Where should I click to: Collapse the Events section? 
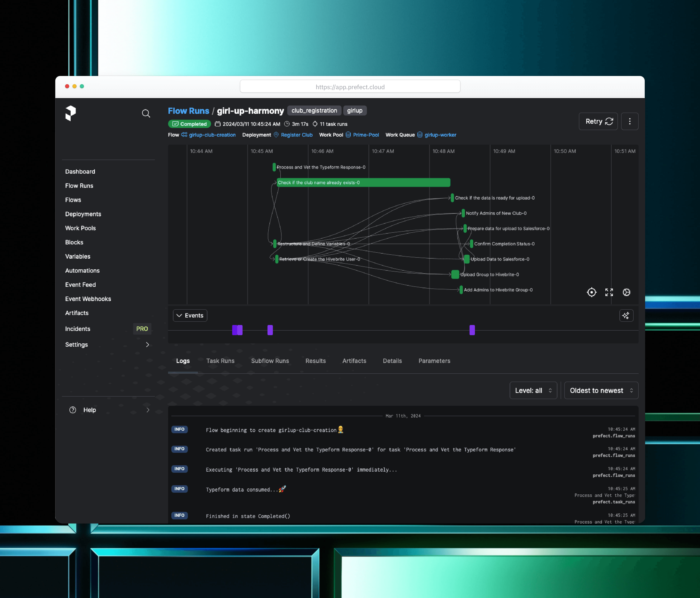coord(190,316)
